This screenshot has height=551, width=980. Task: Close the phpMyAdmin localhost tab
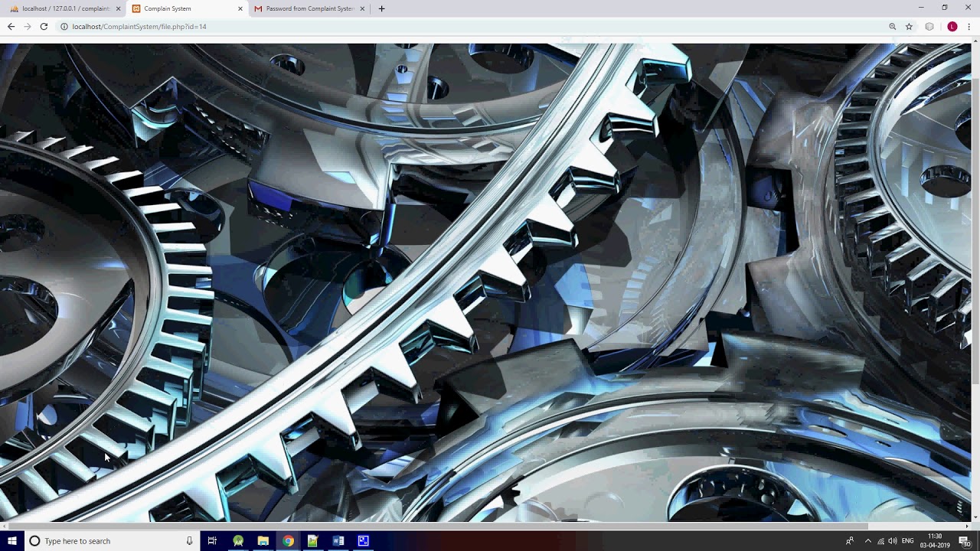point(118,8)
